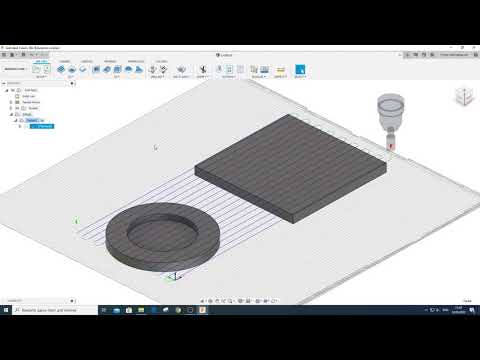Switch to the Additive tab
Viewport: 480px width, 360px height.
pos(87,61)
